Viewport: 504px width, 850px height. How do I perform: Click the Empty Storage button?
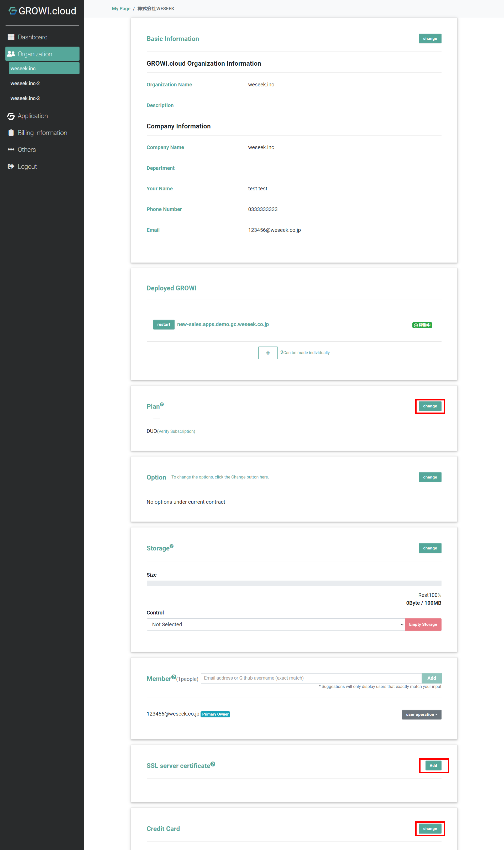click(423, 624)
